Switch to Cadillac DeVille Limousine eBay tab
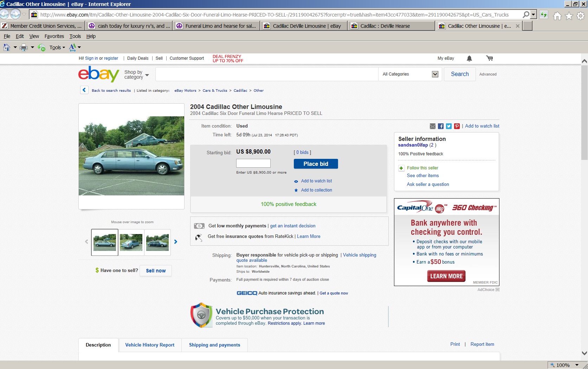 pyautogui.click(x=304, y=26)
